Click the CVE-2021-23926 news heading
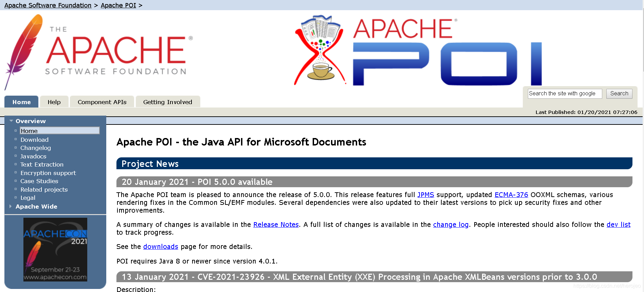This screenshot has width=644, height=292. point(374,277)
